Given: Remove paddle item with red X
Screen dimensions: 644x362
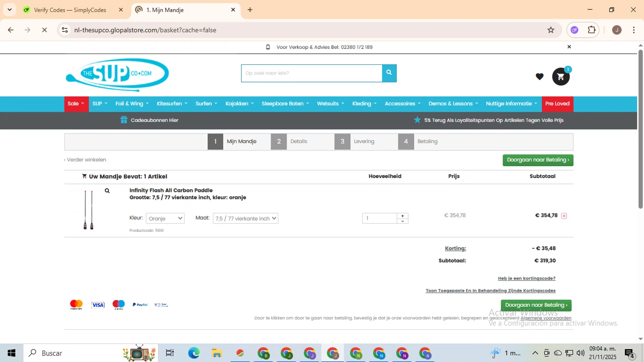Looking at the screenshot, I should point(564,216).
